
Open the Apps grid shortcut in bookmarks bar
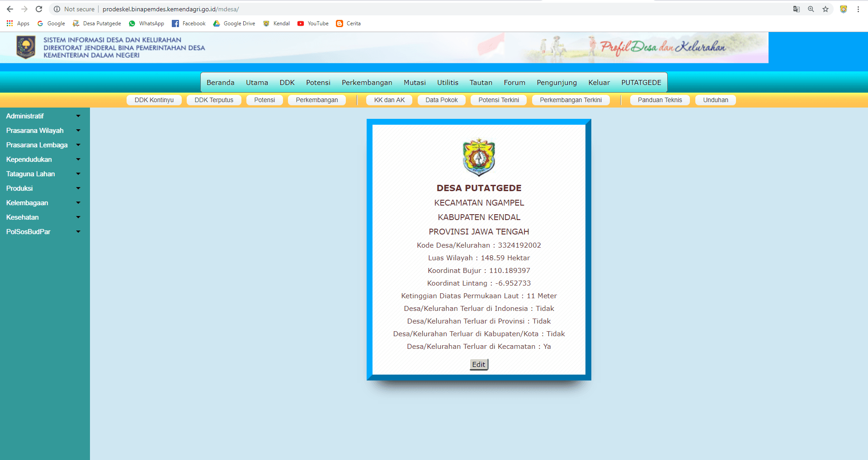tap(18, 23)
